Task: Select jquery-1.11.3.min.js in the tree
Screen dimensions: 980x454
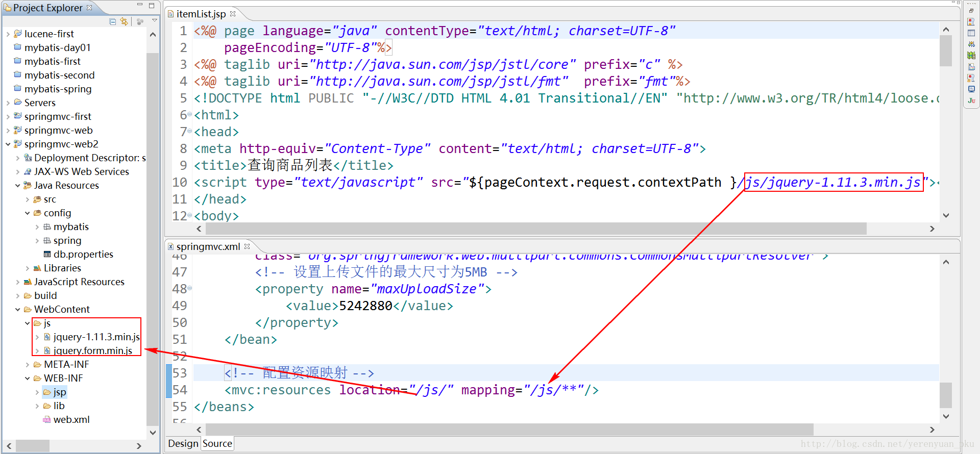Action: coord(96,337)
